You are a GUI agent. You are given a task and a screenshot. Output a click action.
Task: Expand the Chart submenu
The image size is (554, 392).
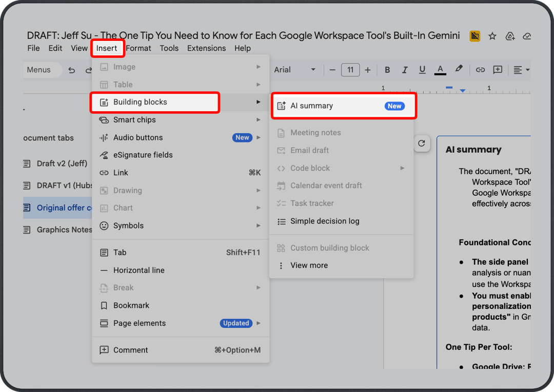tap(181, 208)
